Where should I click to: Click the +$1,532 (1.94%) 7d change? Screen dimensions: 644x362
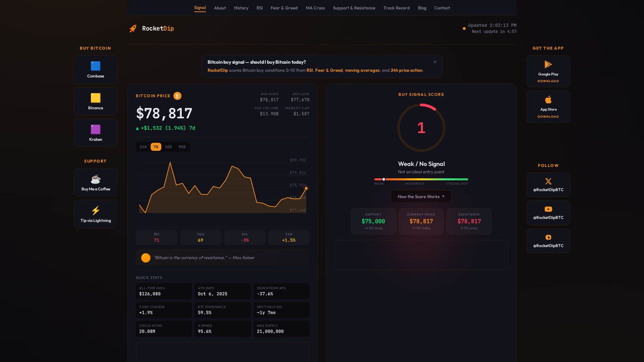coord(166,128)
